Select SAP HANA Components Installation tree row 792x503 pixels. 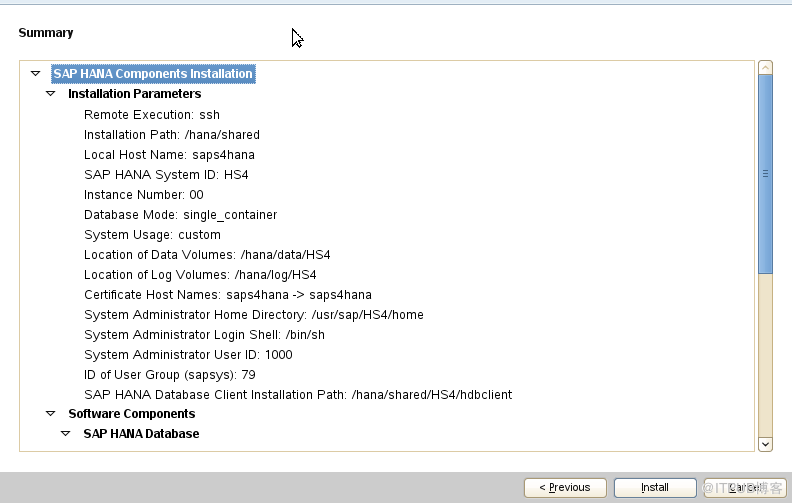pyautogui.click(x=153, y=74)
